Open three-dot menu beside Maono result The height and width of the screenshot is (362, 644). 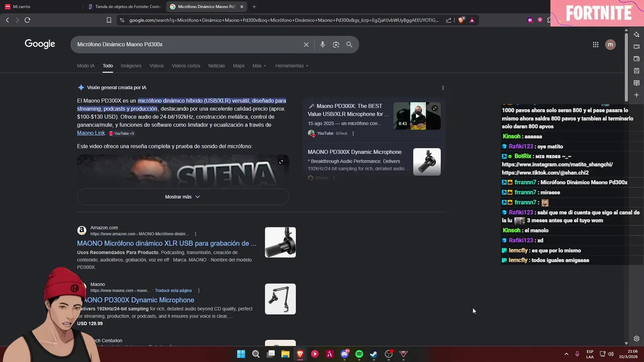[199, 290]
